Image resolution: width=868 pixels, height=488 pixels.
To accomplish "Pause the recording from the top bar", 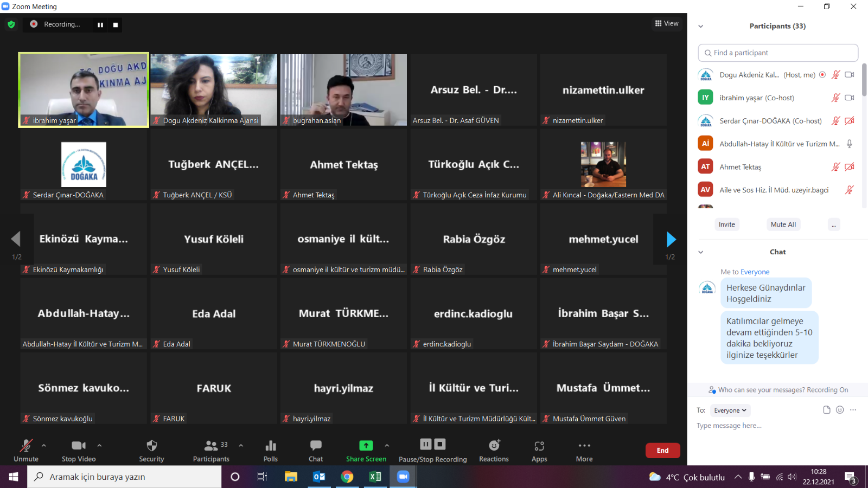I will [100, 25].
